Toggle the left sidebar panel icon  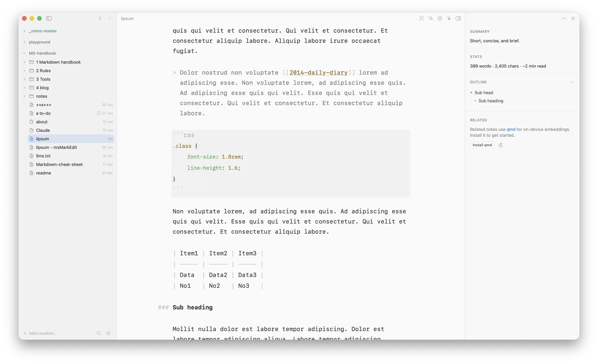[49, 18]
